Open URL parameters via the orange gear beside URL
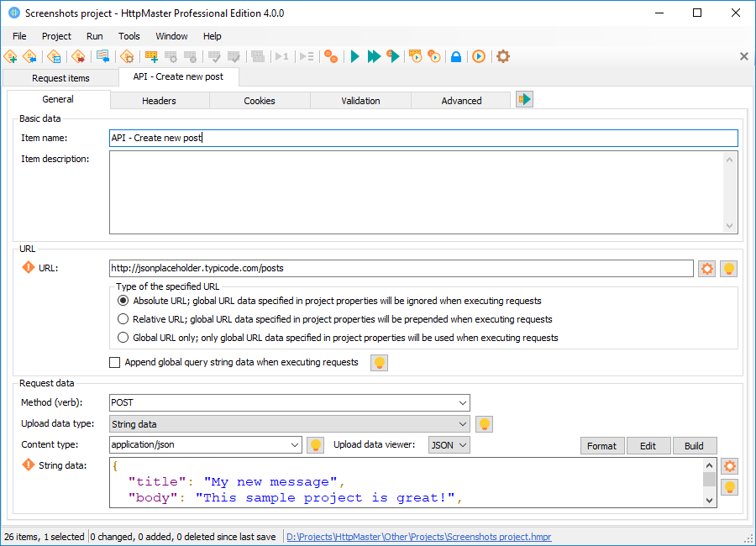The width and height of the screenshot is (756, 546). point(706,269)
